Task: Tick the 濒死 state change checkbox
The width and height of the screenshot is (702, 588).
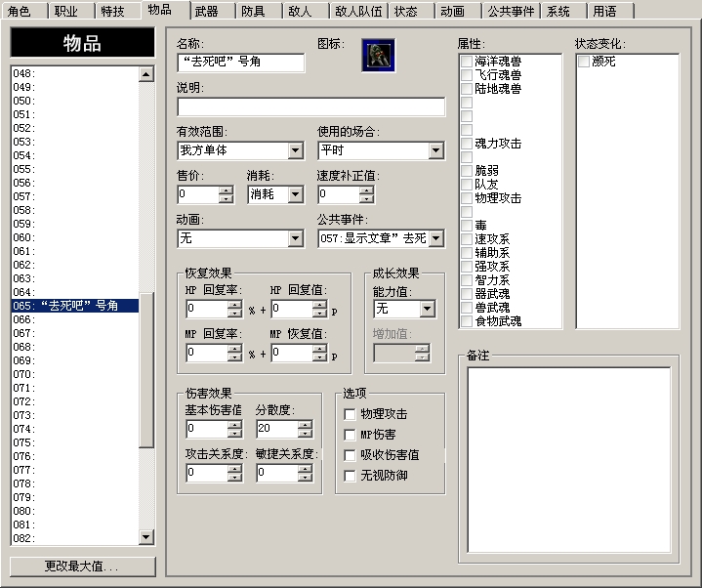Action: [583, 62]
